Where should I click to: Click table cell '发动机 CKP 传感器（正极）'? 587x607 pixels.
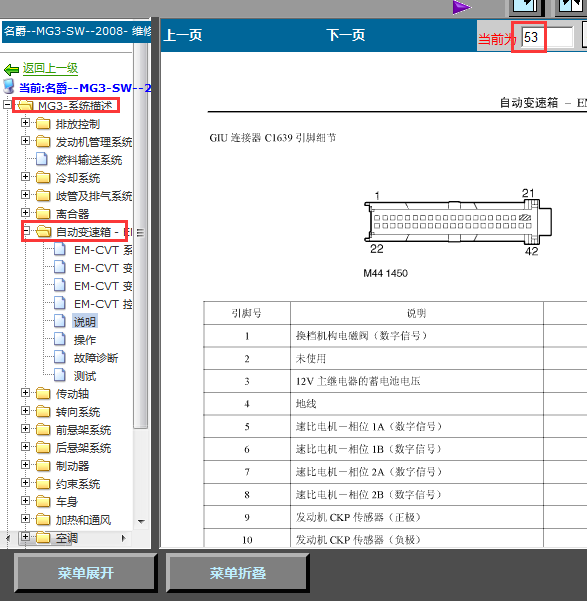[x=417, y=517]
